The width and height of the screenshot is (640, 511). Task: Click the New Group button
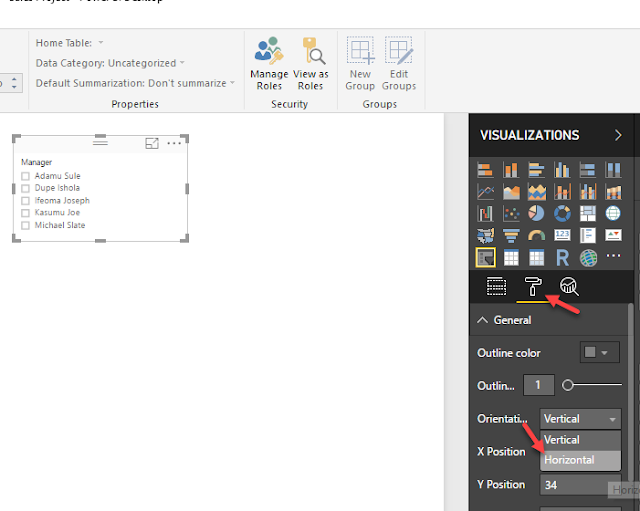[x=360, y=64]
